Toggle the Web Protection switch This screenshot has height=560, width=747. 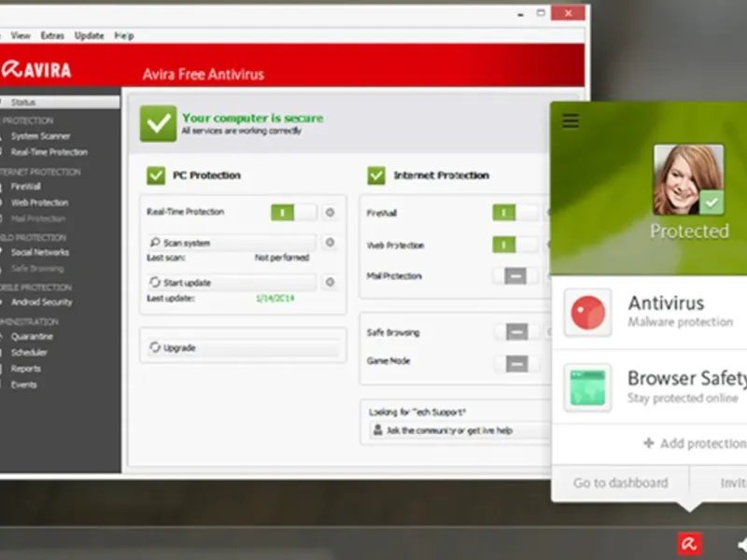coord(515,245)
